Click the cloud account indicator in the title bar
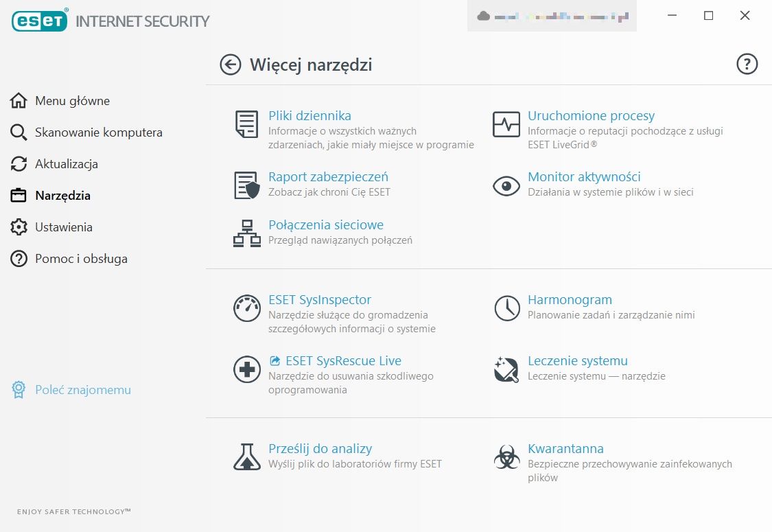Viewport: 772px width, 532px height. tap(552, 16)
